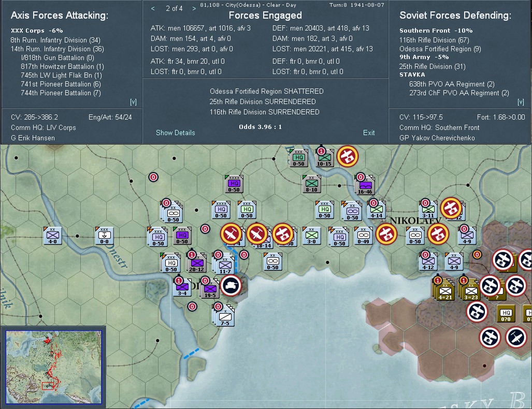The width and height of the screenshot is (532, 409).
Task: Click the purple XXXX HQ 0-50 counter
Action: [234, 184]
